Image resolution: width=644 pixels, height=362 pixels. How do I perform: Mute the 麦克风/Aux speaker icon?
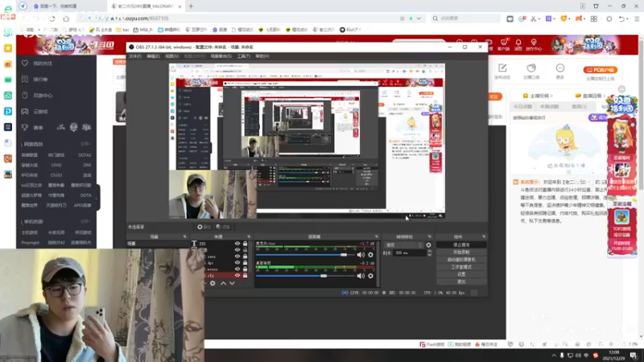coord(361,255)
